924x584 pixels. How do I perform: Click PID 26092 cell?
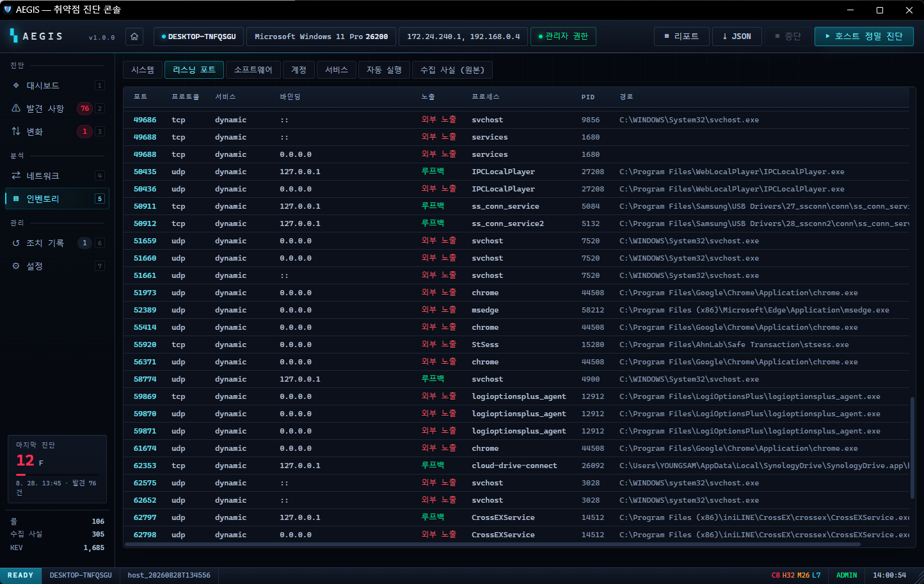click(593, 466)
